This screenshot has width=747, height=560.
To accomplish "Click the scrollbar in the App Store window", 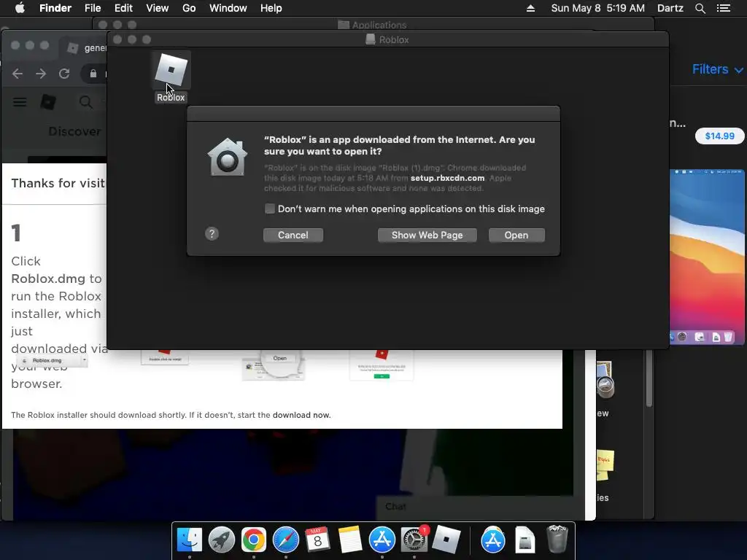I will pos(649,378).
